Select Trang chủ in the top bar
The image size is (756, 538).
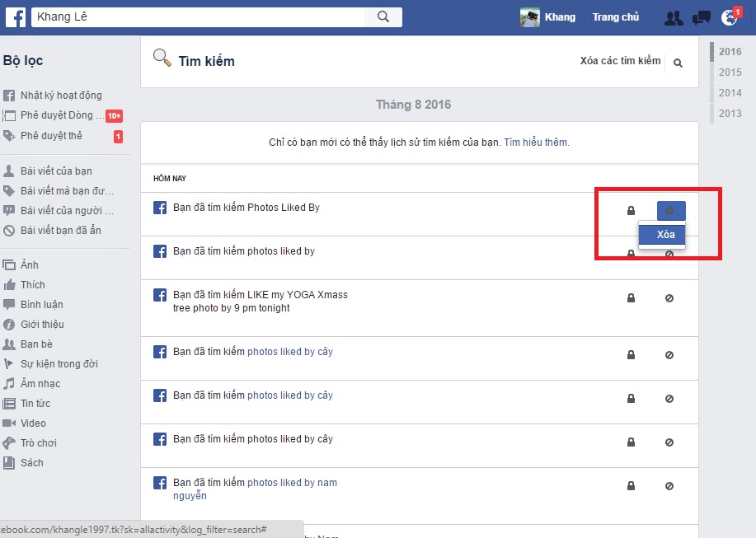(x=615, y=16)
